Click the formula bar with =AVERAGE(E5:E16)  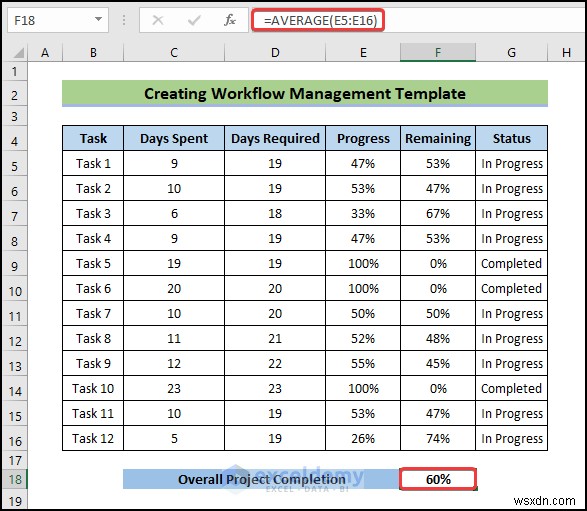pyautogui.click(x=419, y=20)
